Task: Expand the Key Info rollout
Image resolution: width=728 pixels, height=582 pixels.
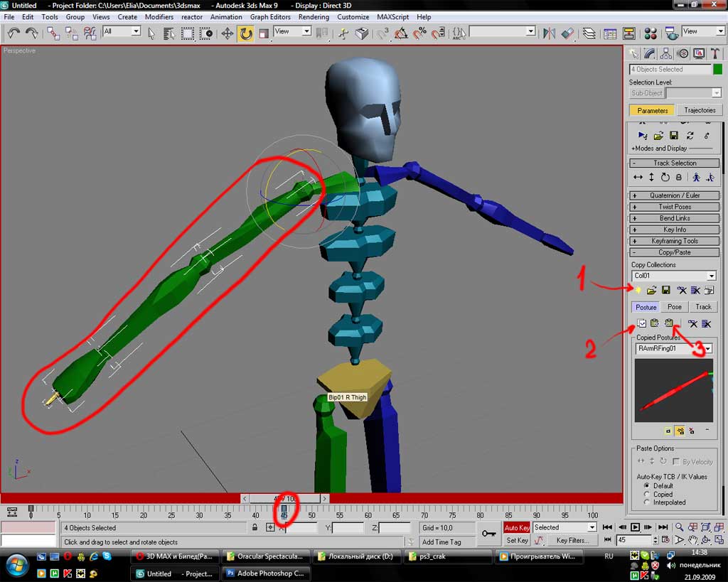Action: pyautogui.click(x=674, y=230)
